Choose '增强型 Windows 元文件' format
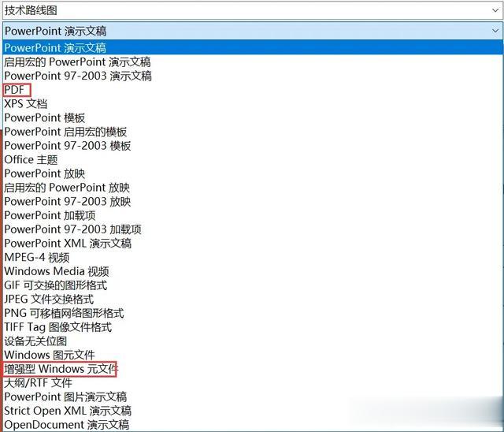This screenshot has width=504, height=432. point(253,369)
